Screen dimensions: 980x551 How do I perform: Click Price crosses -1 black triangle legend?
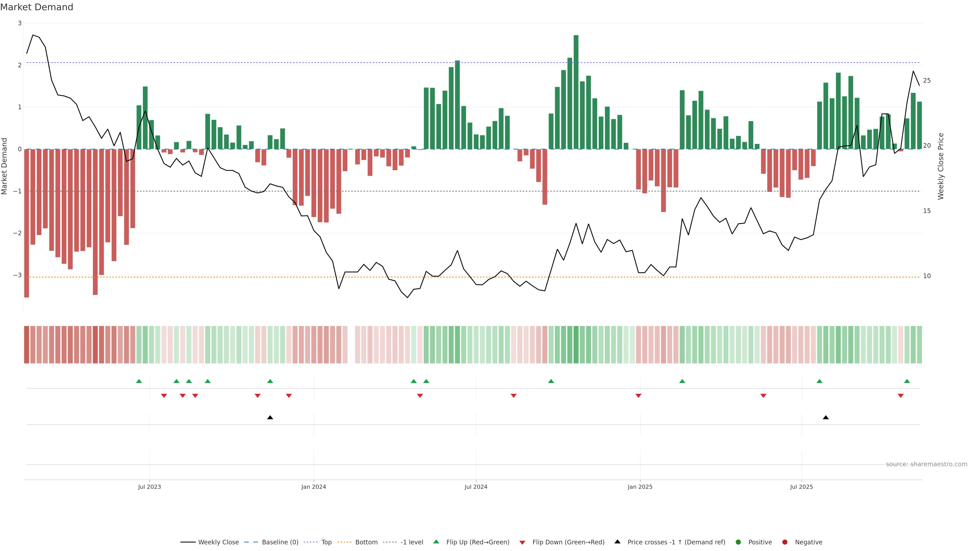point(617,542)
